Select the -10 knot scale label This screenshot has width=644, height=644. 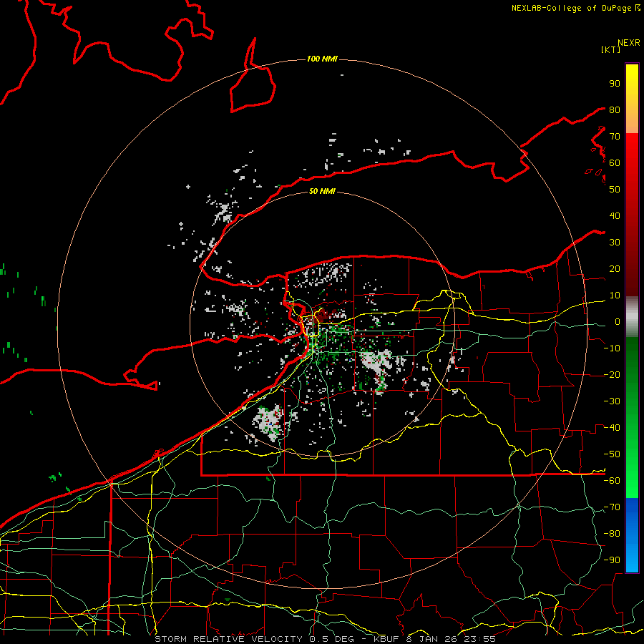click(x=612, y=348)
